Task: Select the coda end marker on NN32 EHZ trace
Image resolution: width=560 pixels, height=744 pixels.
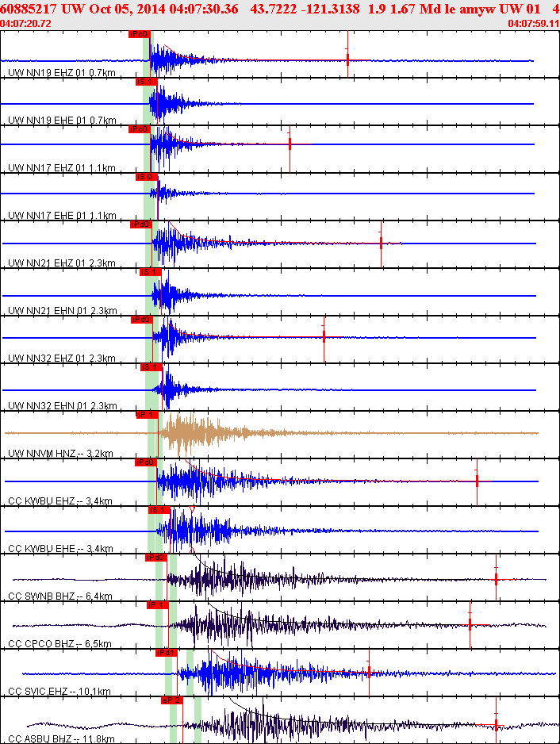Action: click(x=324, y=337)
